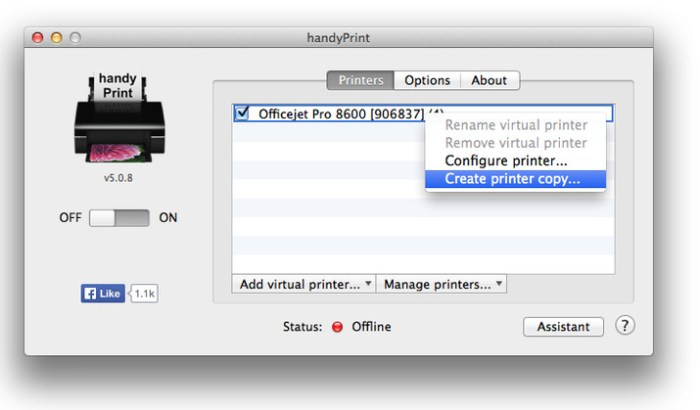The image size is (700, 410).
Task: Select Create printer copy menu entry
Action: click(512, 179)
